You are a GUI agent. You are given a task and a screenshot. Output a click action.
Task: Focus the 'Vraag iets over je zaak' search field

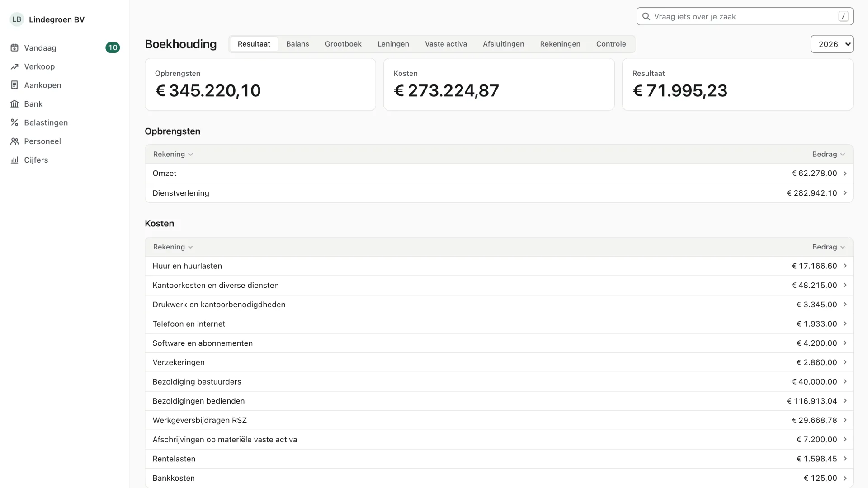click(x=745, y=17)
